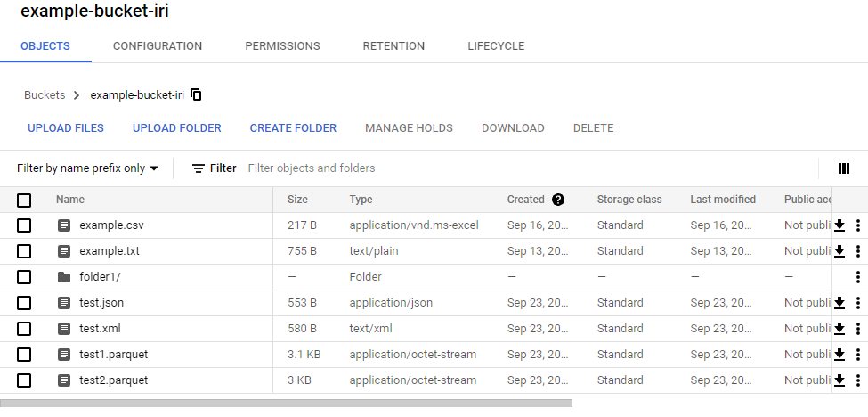Copy bucket name with clipboard icon
868x417 pixels.
196,94
